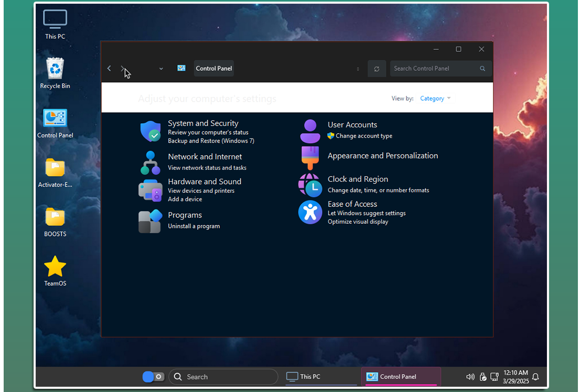Open the recent locations chevron dropdown
580x392 pixels.
[161, 69]
